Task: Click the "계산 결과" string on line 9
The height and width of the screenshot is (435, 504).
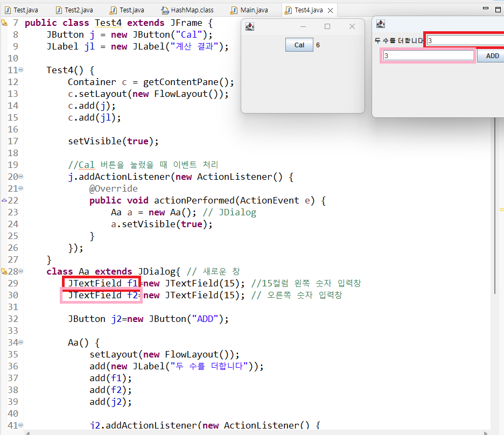Action: coord(194,47)
